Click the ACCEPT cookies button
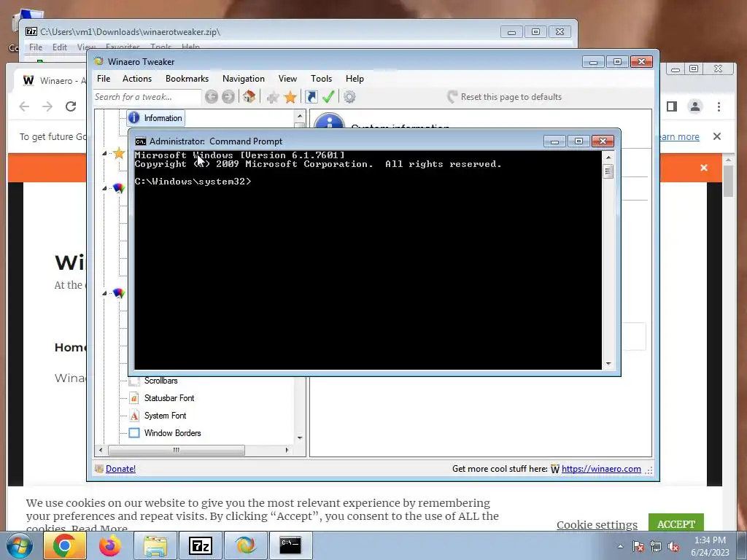747x560 pixels. 676,524
